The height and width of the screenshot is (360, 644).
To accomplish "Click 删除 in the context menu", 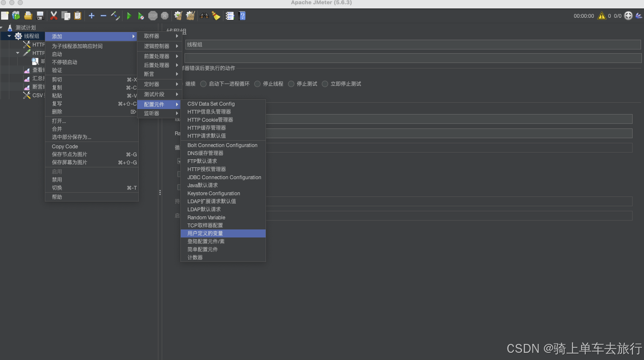I will point(92,112).
